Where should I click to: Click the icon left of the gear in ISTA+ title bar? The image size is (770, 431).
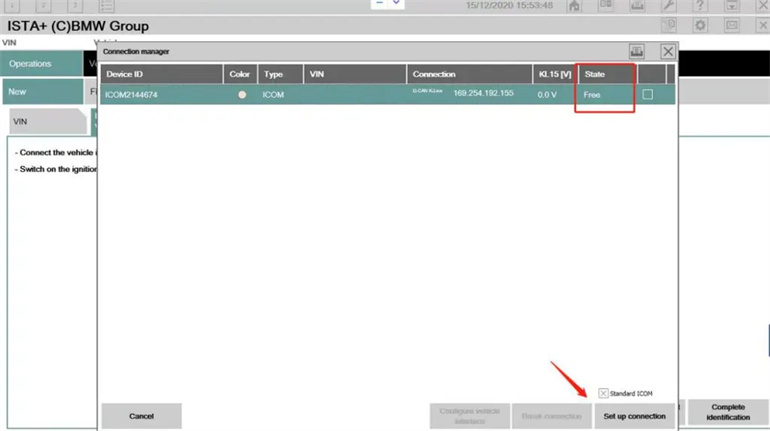pyautogui.click(x=669, y=26)
